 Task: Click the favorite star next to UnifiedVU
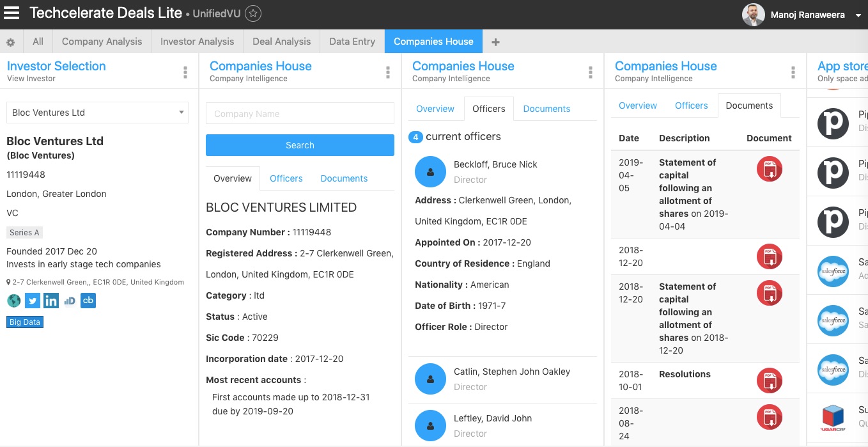pyautogui.click(x=253, y=13)
